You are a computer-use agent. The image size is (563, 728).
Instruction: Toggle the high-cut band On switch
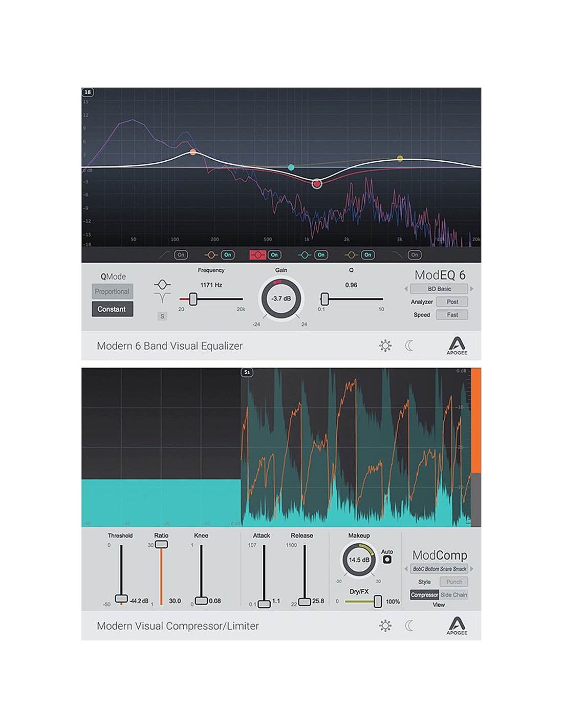415,254
